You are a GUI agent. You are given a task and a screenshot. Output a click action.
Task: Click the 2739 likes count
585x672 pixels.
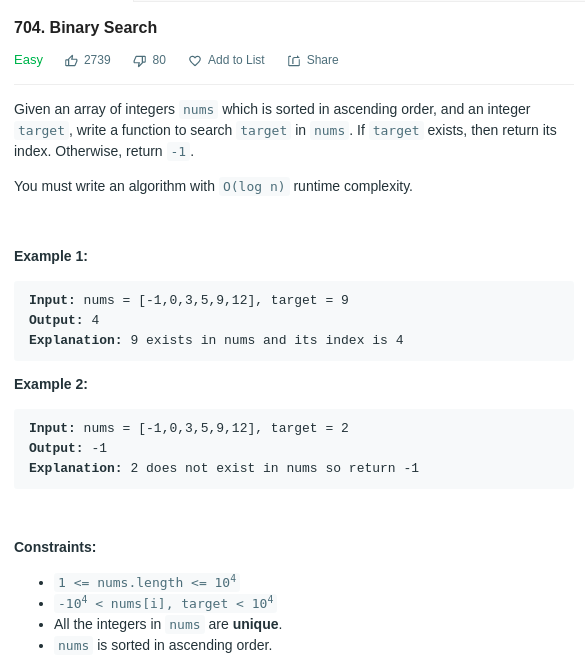point(97,60)
